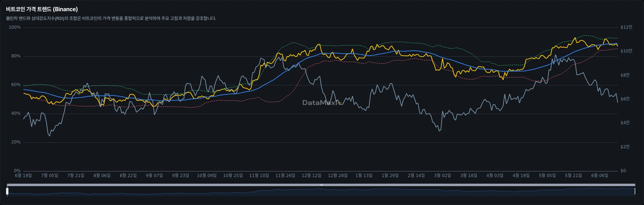Viewport: 644px width, 205px height.
Task: Select the 11월 10일 date label
Action: (259, 175)
